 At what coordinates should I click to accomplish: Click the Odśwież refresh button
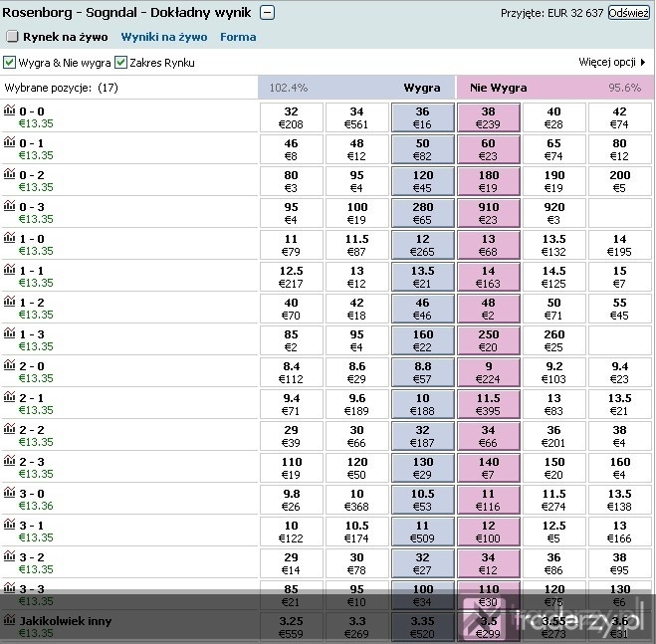(x=629, y=13)
